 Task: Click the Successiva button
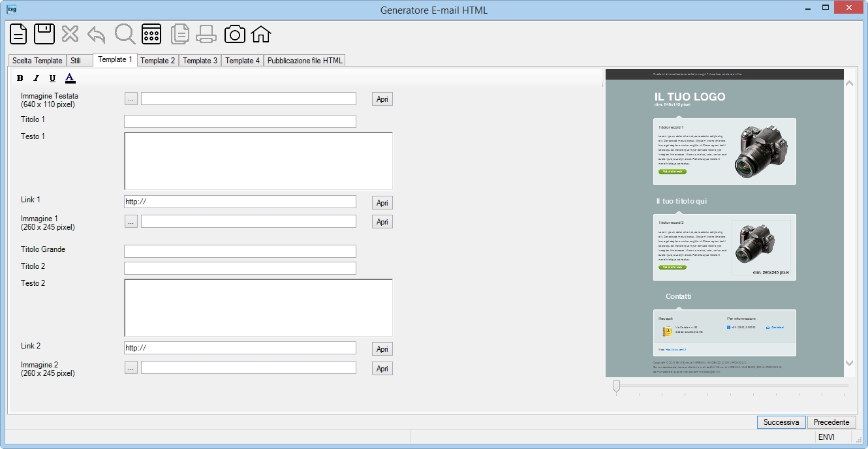[781, 422]
